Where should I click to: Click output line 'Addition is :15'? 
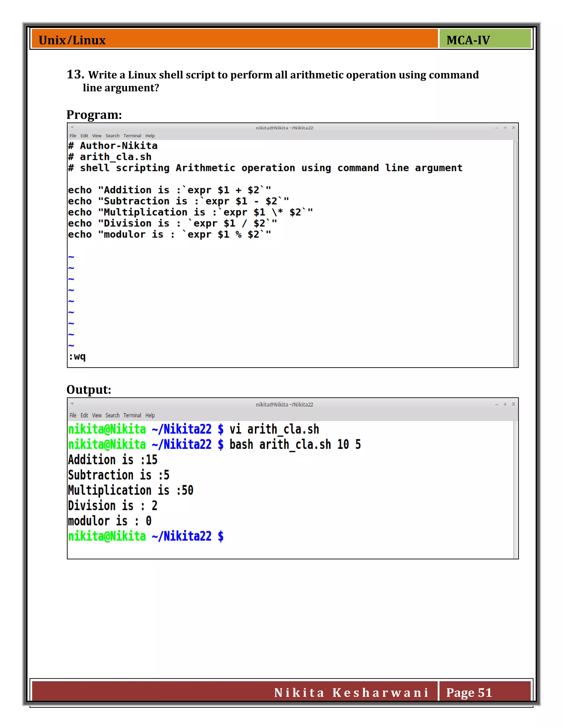point(113,460)
